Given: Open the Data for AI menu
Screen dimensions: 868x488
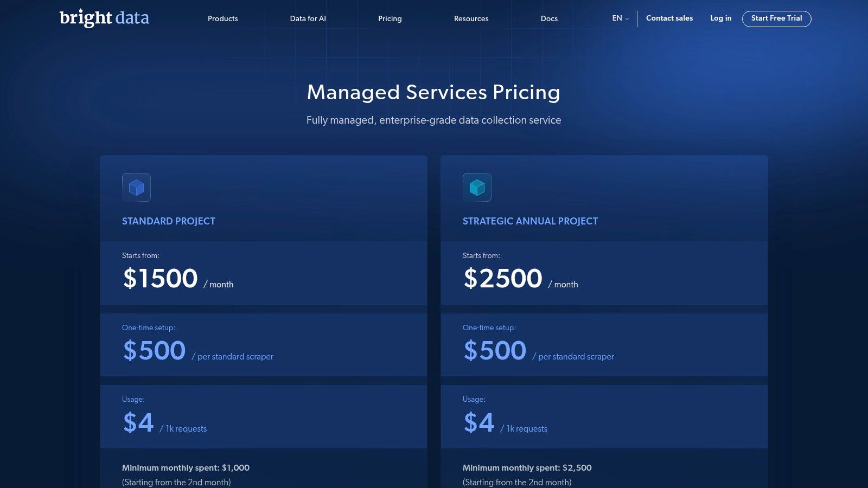Looking at the screenshot, I should tap(308, 18).
